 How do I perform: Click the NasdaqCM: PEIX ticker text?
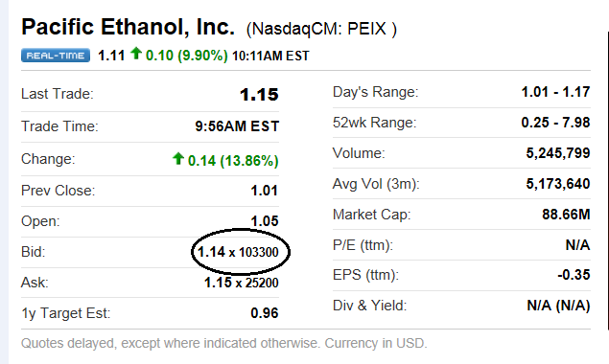[x=321, y=29]
